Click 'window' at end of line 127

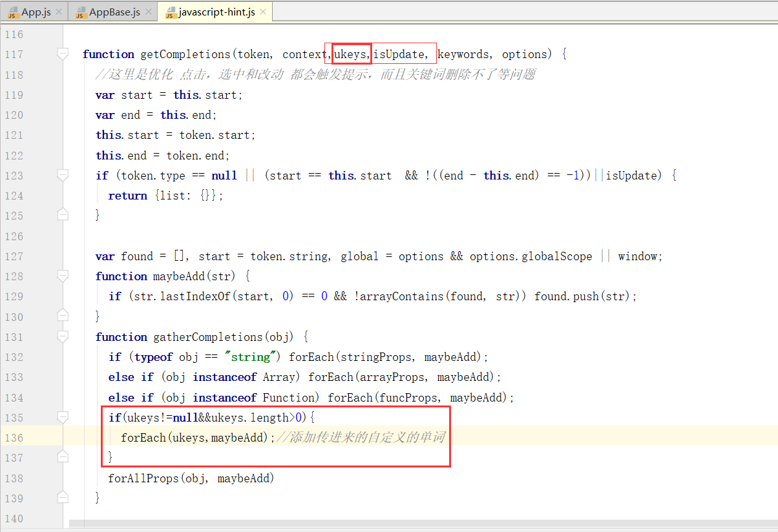(638, 256)
